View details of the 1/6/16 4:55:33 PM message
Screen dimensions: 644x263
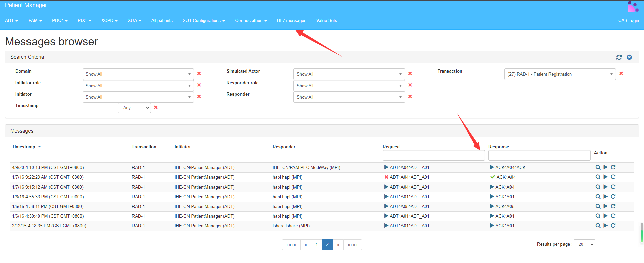[598, 197]
